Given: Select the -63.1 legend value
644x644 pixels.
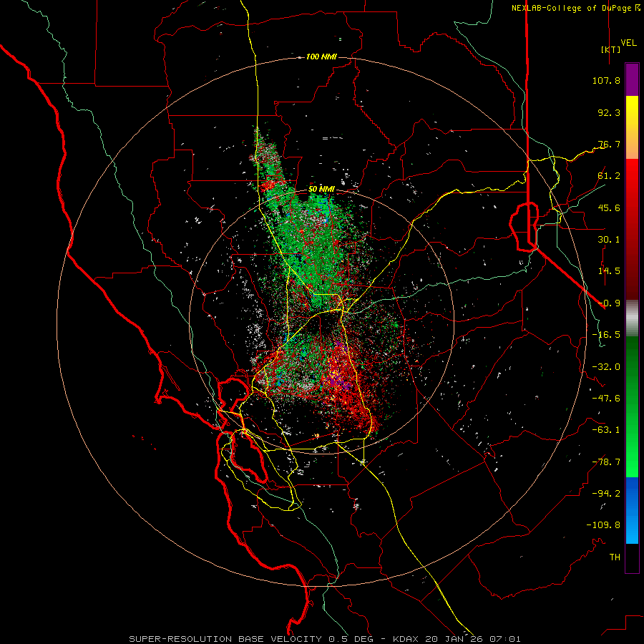Looking at the screenshot, I should coord(606,430).
